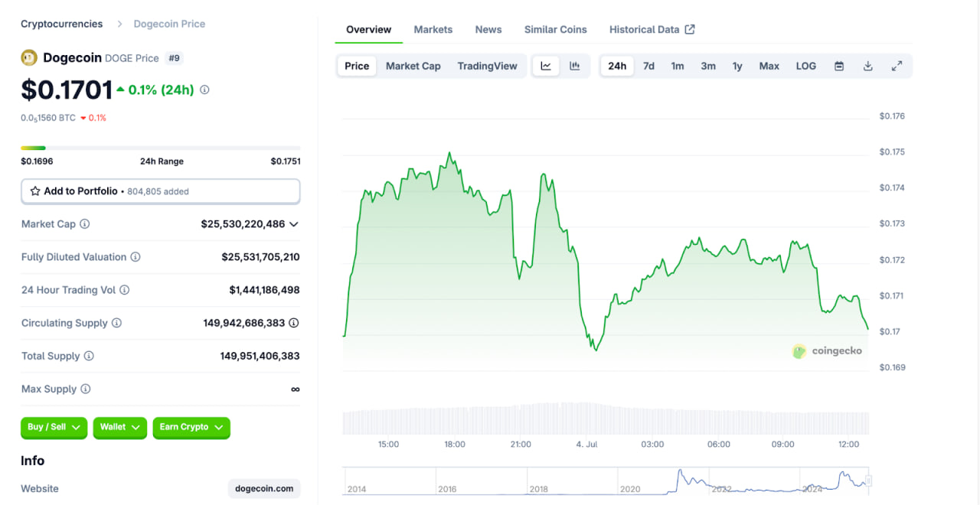Viewport: 980px width, 505px height.
Task: Click Add to Portfolio button
Action: click(160, 191)
